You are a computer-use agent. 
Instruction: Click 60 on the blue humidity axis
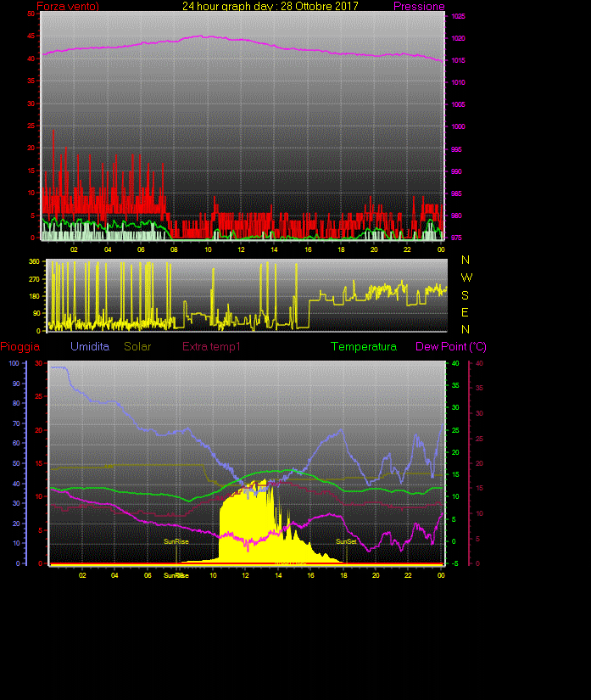click(x=16, y=443)
